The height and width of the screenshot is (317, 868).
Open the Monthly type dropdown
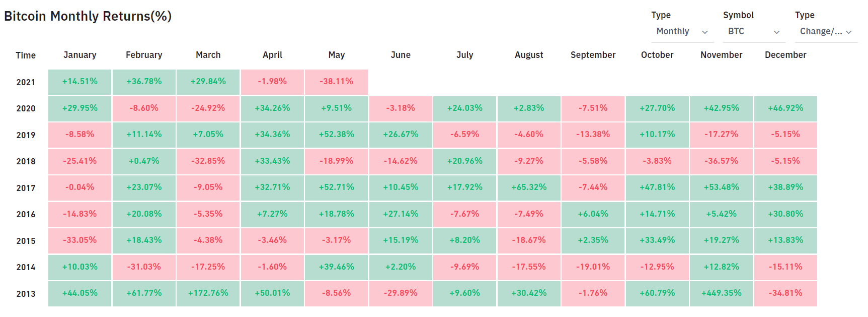pos(681,32)
